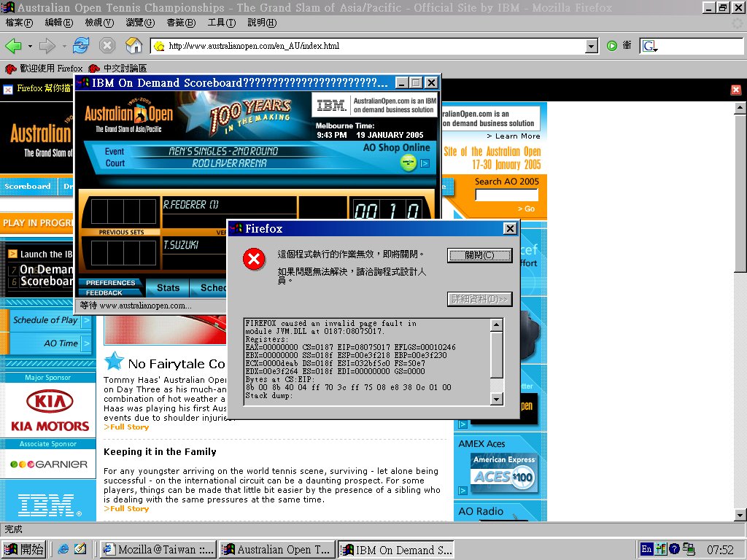Click the En language indicator in tray
The width and height of the screenshot is (747, 560).
(x=646, y=549)
